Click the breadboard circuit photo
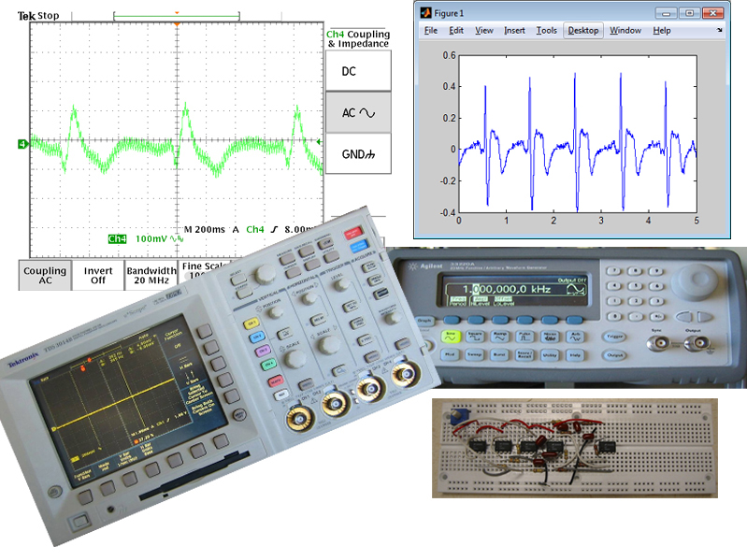This screenshot has width=747, height=560. coord(585,448)
